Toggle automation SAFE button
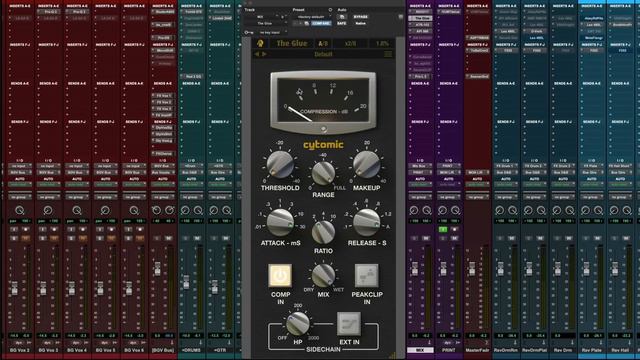This screenshot has width=640, height=360. [x=342, y=23]
